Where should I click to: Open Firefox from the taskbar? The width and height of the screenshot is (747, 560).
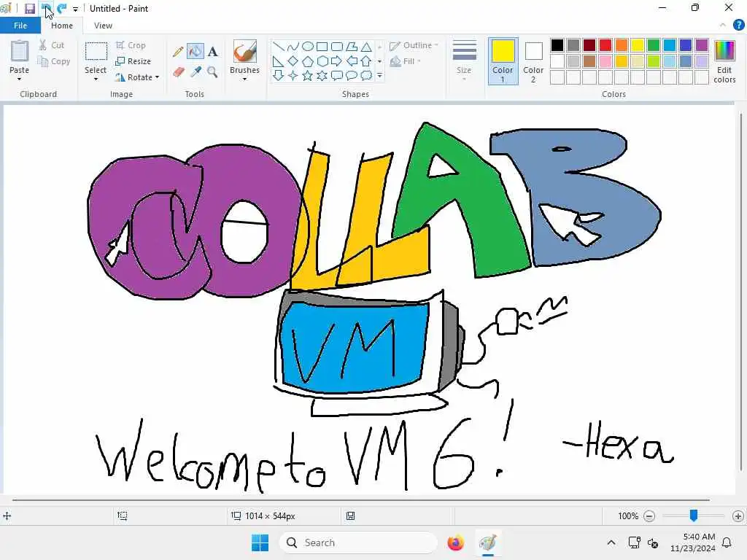click(455, 542)
